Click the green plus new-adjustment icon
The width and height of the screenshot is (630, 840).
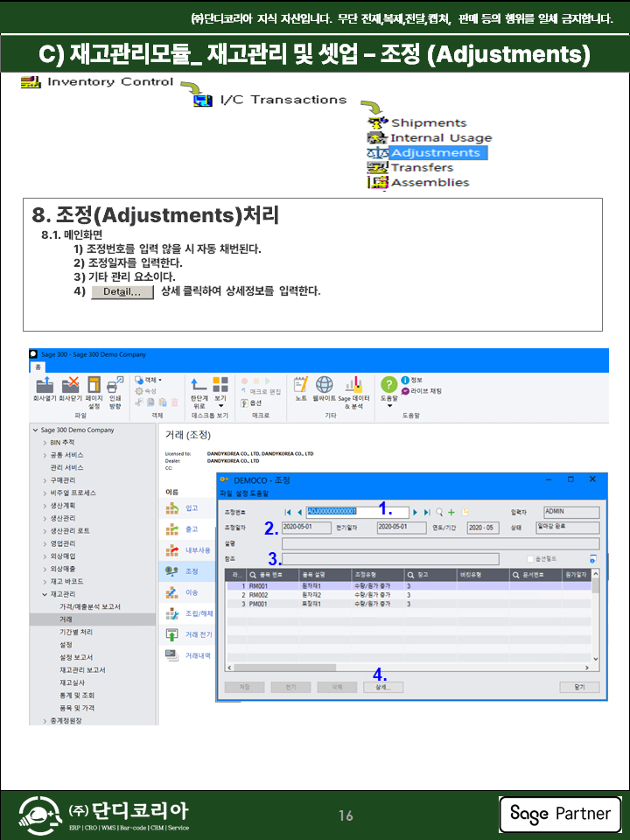pos(451,512)
